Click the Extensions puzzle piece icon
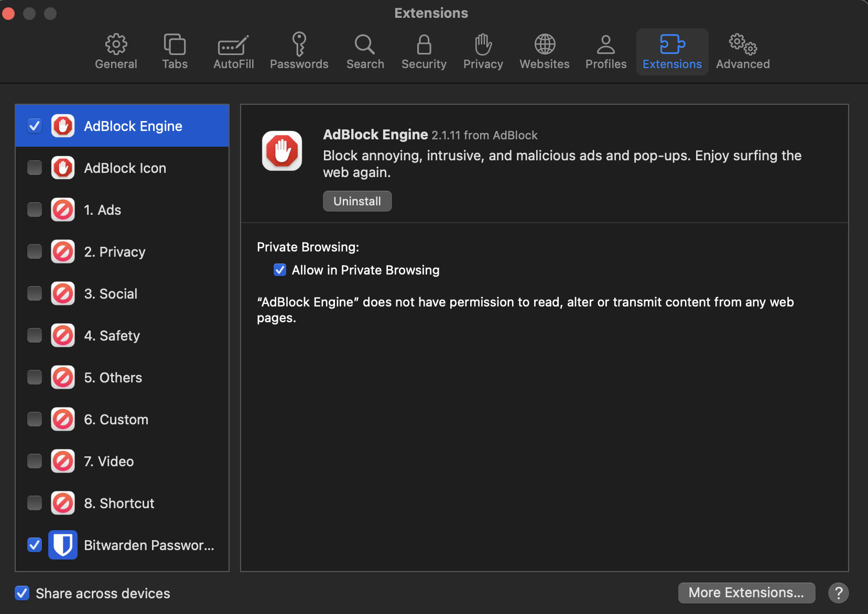 672,45
